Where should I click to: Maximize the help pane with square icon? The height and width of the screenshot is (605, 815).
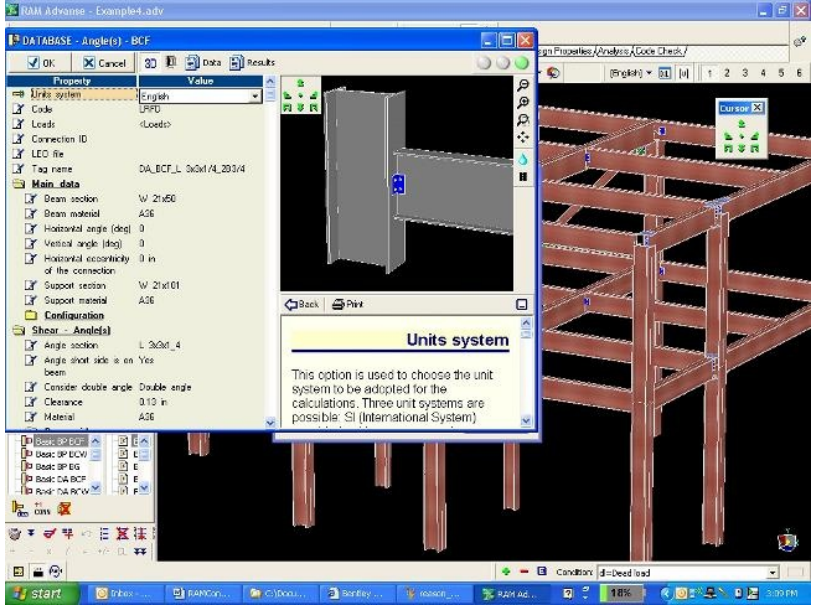pos(522,305)
